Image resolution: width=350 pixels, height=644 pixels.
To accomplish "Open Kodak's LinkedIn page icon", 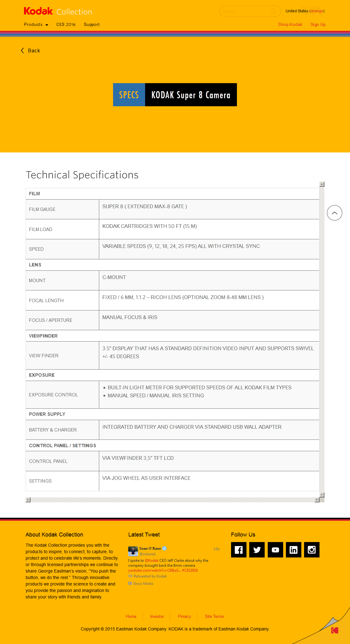I will click(x=294, y=550).
